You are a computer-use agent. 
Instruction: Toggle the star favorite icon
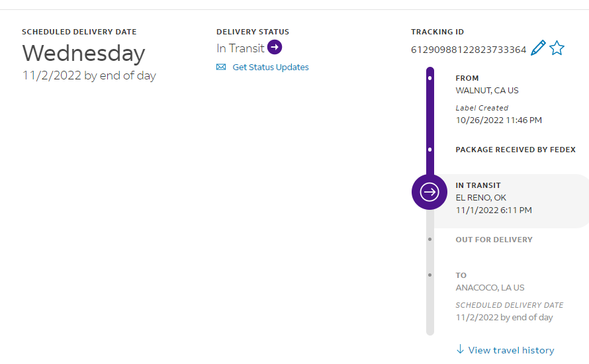(x=557, y=48)
